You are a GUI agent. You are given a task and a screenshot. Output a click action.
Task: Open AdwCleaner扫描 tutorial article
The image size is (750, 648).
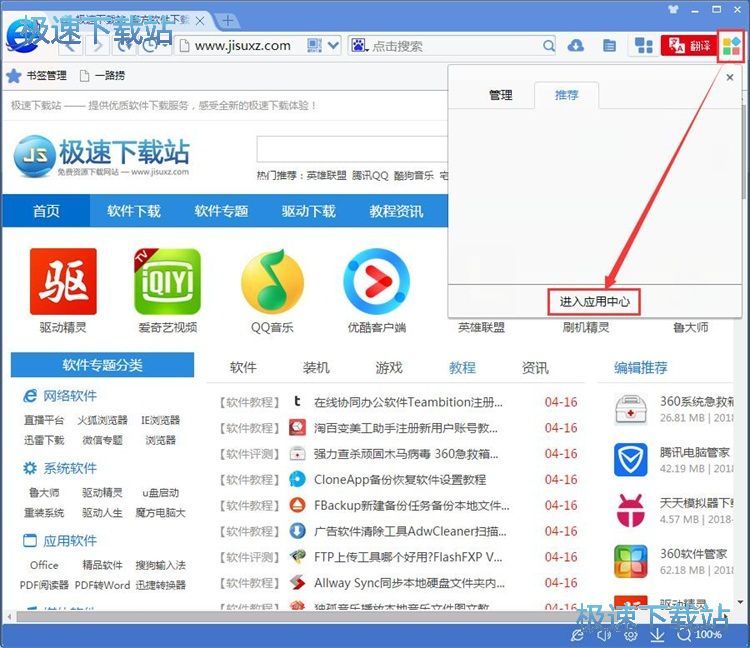point(410,531)
